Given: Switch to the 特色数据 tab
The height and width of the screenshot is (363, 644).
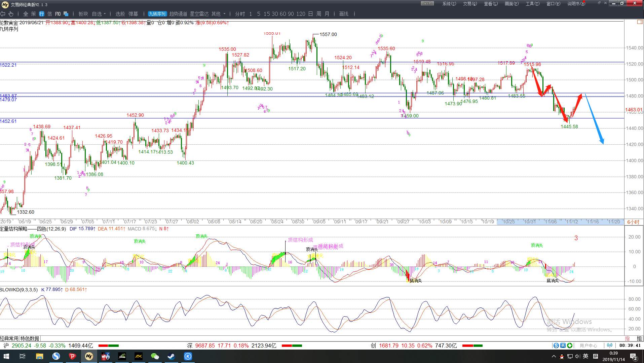Looking at the screenshot, I should 30,338.
